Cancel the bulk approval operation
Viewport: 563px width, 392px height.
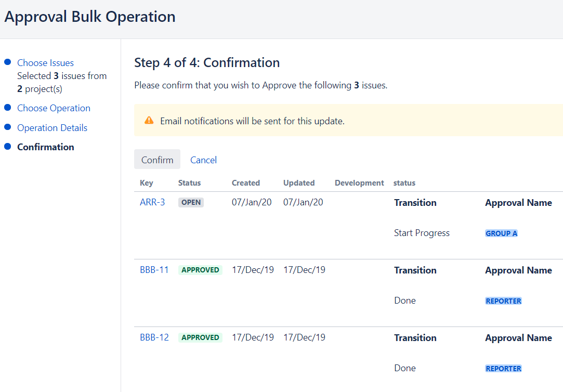(203, 160)
